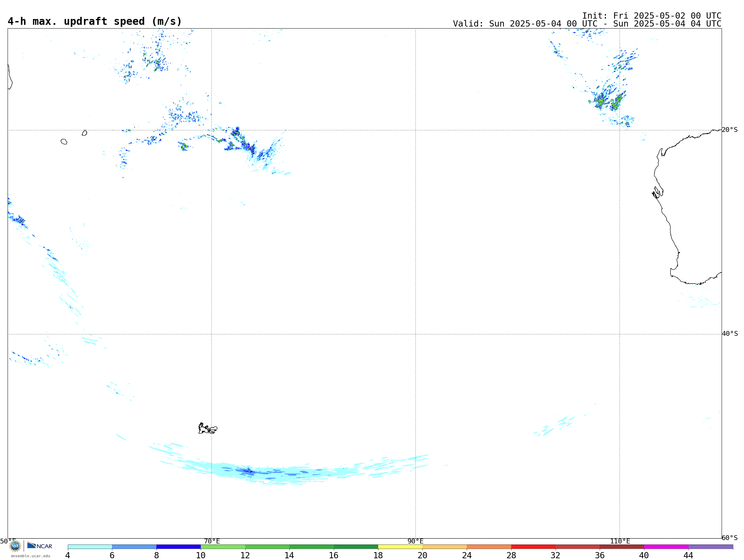Click the yellow 18–20 colorbar swatch
The width and height of the screenshot is (744, 560).
coord(400,547)
